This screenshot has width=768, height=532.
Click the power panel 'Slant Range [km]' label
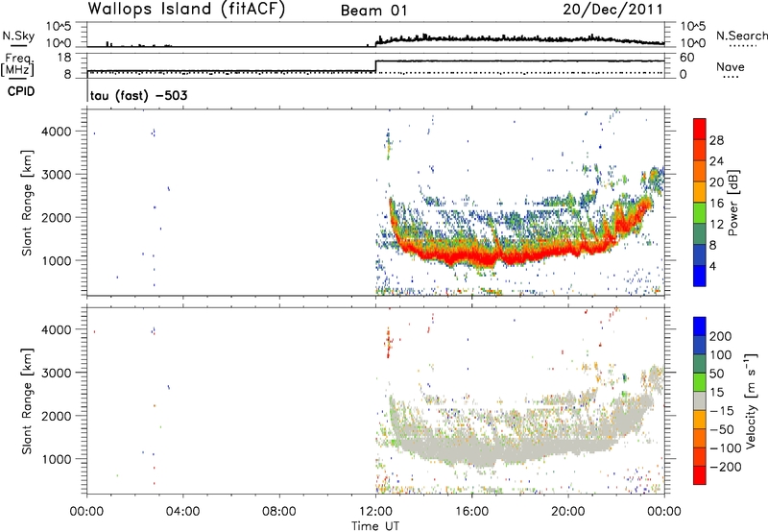click(28, 203)
